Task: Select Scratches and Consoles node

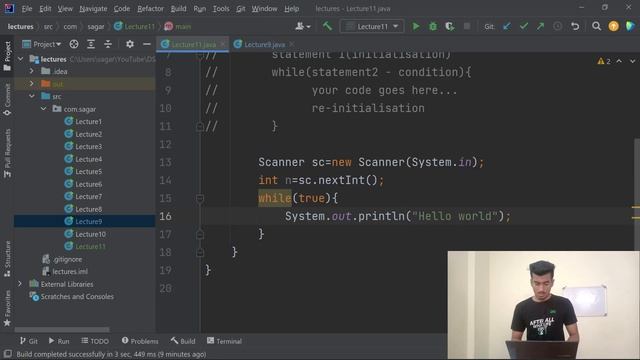Action: pos(71,296)
